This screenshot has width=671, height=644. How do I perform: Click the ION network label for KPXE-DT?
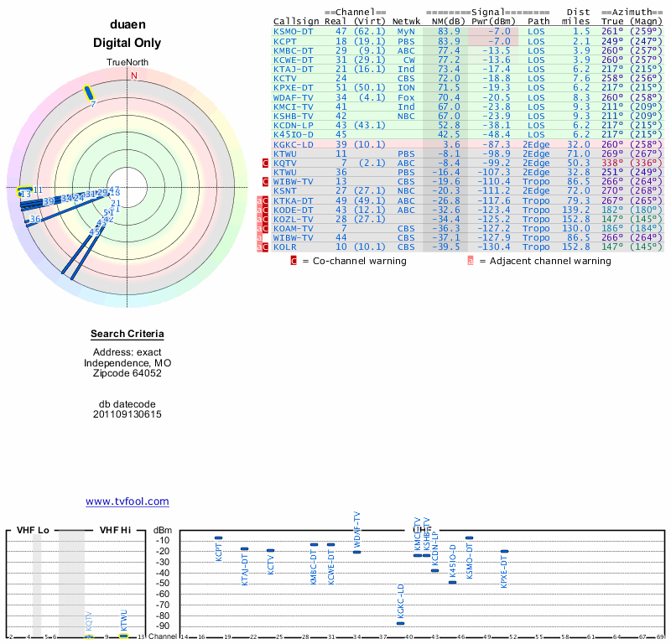click(406, 88)
